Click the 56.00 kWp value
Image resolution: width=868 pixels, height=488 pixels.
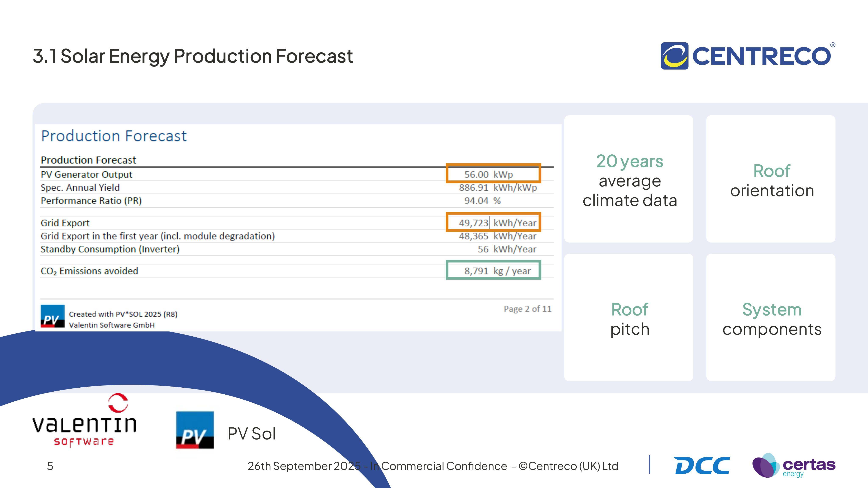[x=489, y=175]
